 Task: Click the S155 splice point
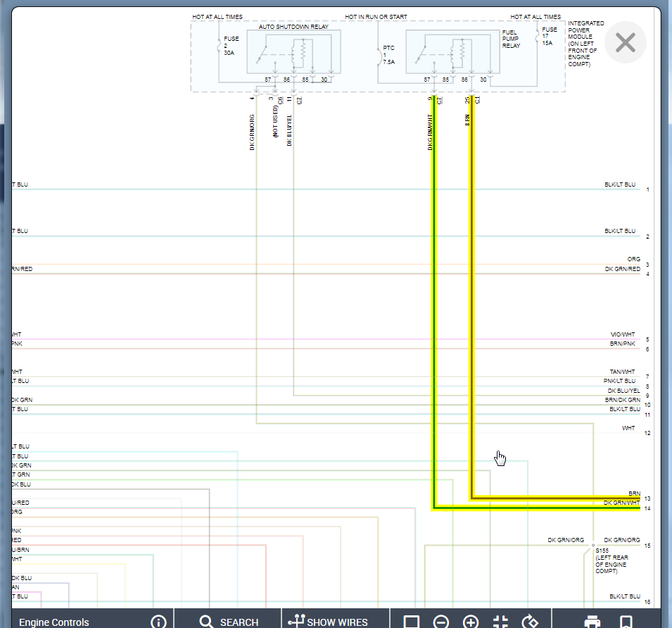click(593, 545)
